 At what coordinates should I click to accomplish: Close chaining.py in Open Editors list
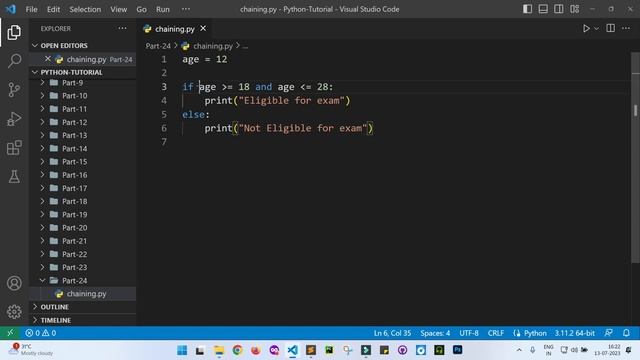(x=48, y=59)
